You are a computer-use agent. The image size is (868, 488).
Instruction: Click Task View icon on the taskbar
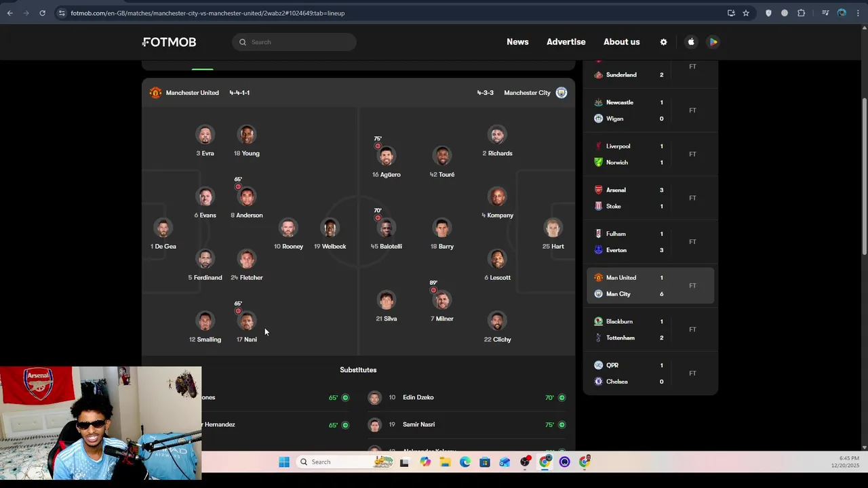[404, 462]
